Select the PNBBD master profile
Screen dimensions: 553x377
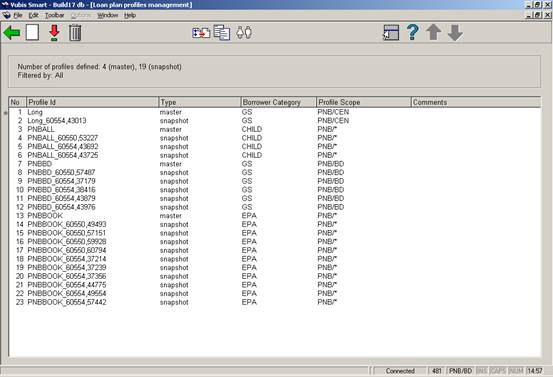[x=275, y=164]
